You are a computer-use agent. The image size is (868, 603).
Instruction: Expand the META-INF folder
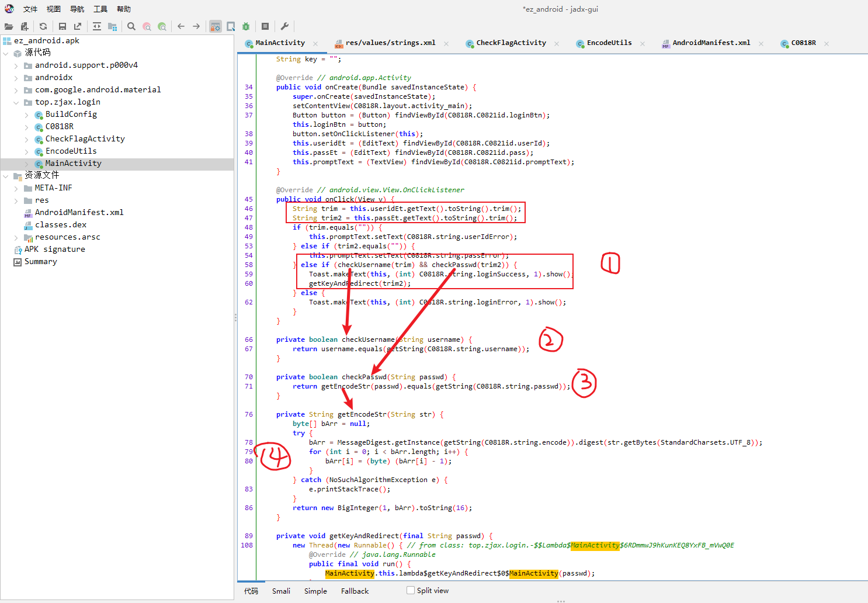16,188
